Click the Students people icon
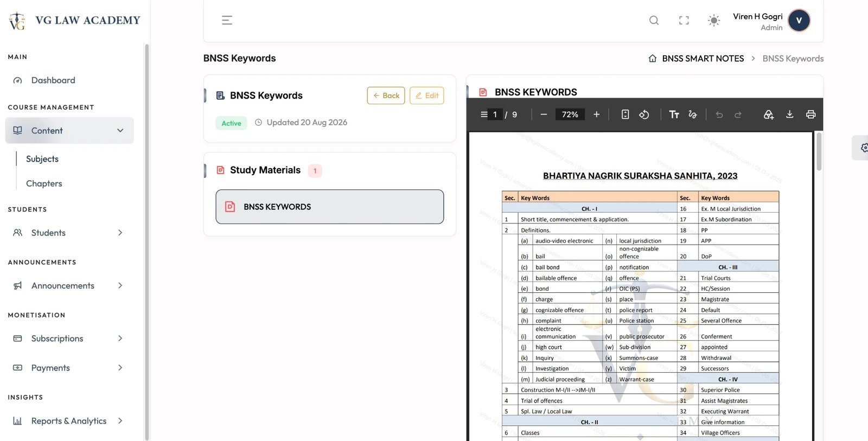Screen dimensions: 868x441 pyautogui.click(x=18, y=233)
